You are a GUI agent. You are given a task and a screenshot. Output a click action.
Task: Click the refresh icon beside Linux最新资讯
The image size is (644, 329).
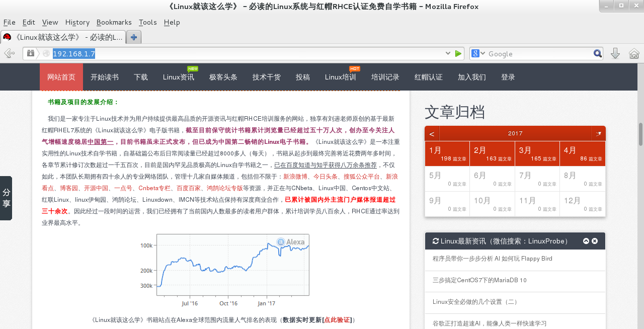436,241
